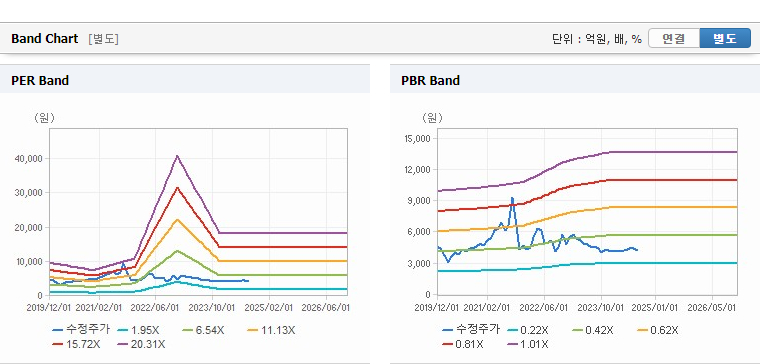
Task: Toggle the 0.22X legend series
Action: click(x=527, y=330)
